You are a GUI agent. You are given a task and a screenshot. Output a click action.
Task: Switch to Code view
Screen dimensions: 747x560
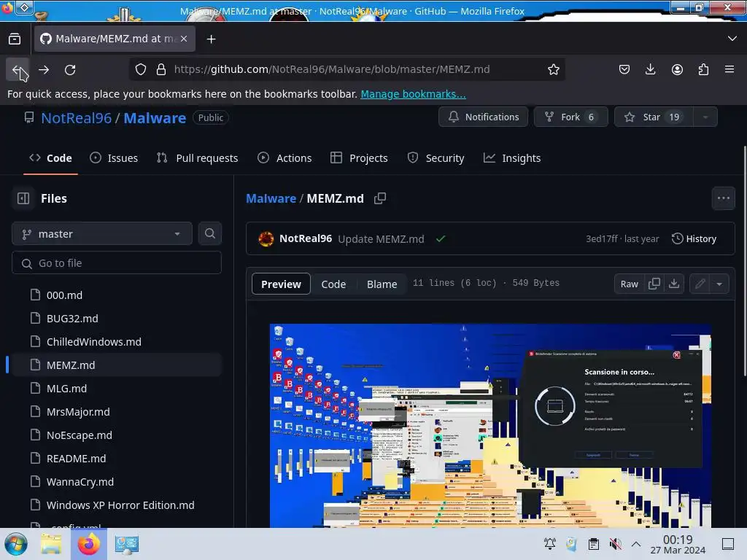[333, 284]
